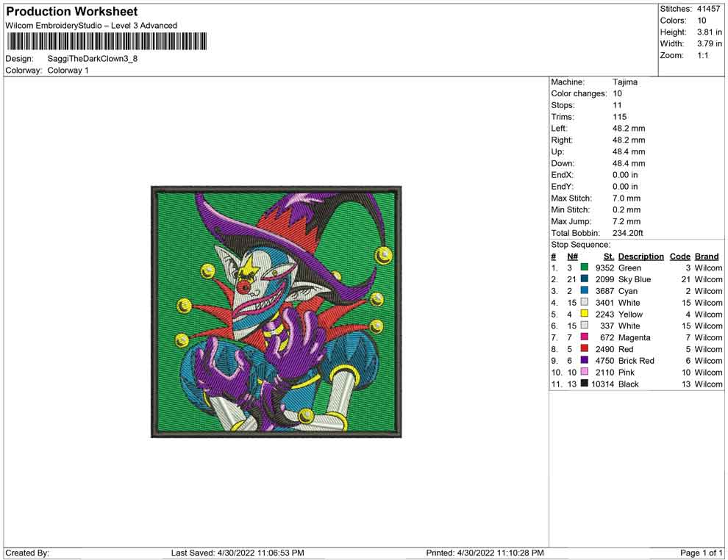Click the design name SaggiTheDarkClown3_8
Image resolution: width=728 pixels, height=560 pixels.
coord(93,59)
